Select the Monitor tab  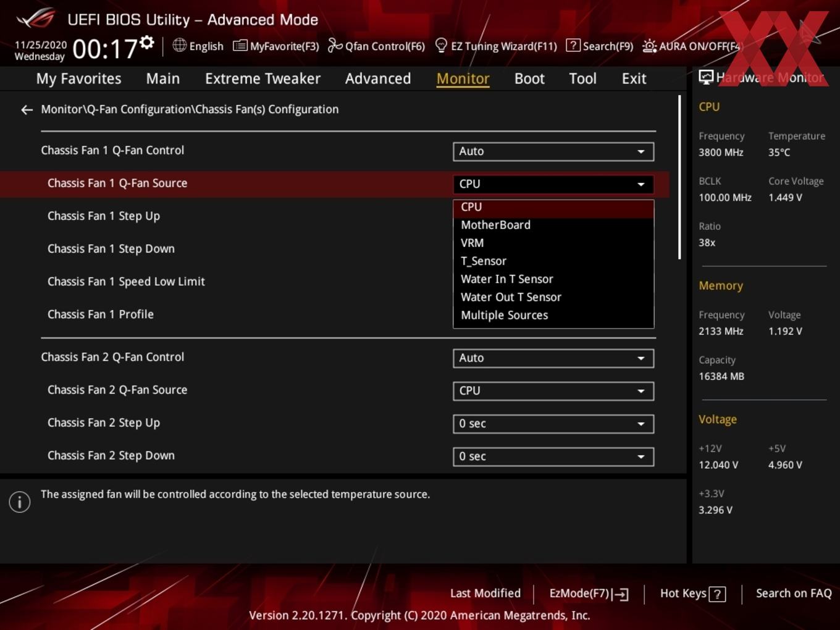pyautogui.click(x=463, y=78)
